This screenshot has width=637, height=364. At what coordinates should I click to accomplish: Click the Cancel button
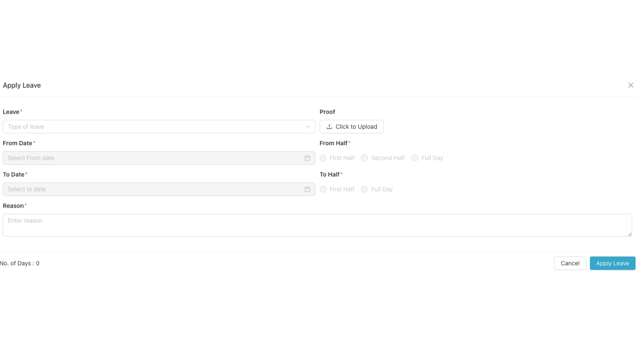(570, 263)
